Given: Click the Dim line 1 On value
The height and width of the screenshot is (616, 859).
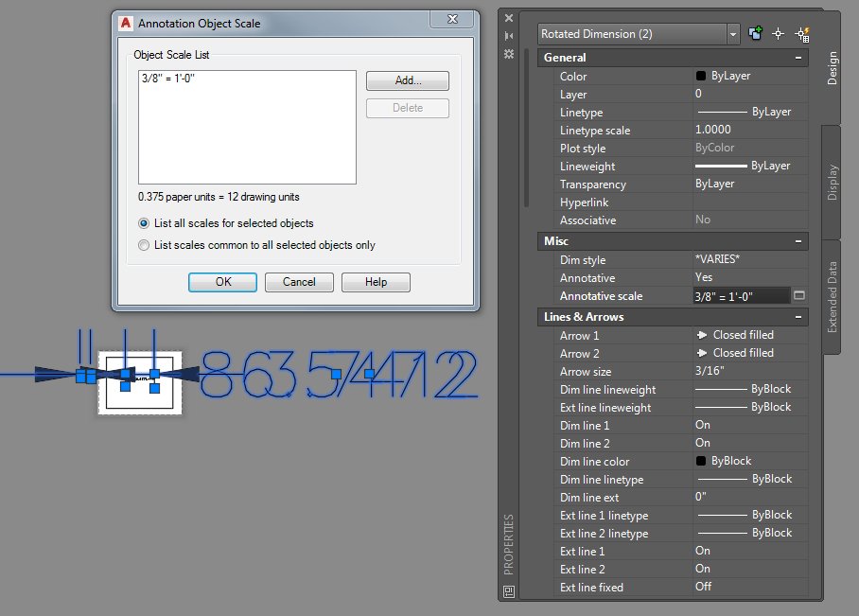Looking at the screenshot, I should 750,425.
